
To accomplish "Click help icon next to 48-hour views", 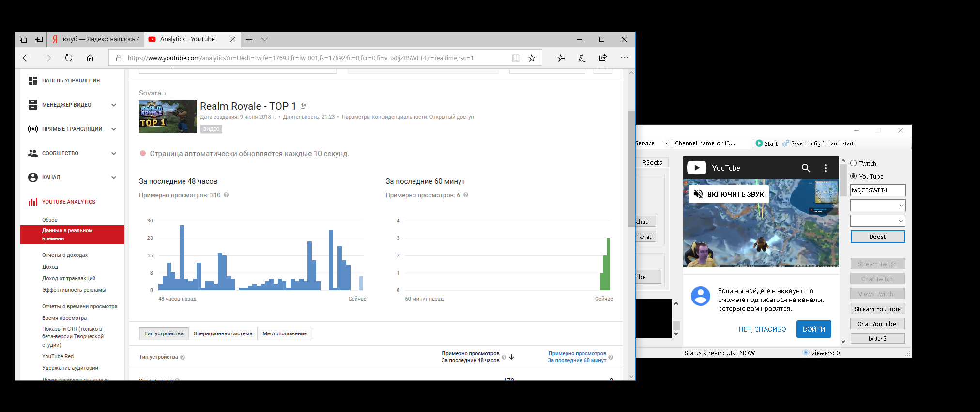I will [x=226, y=195].
